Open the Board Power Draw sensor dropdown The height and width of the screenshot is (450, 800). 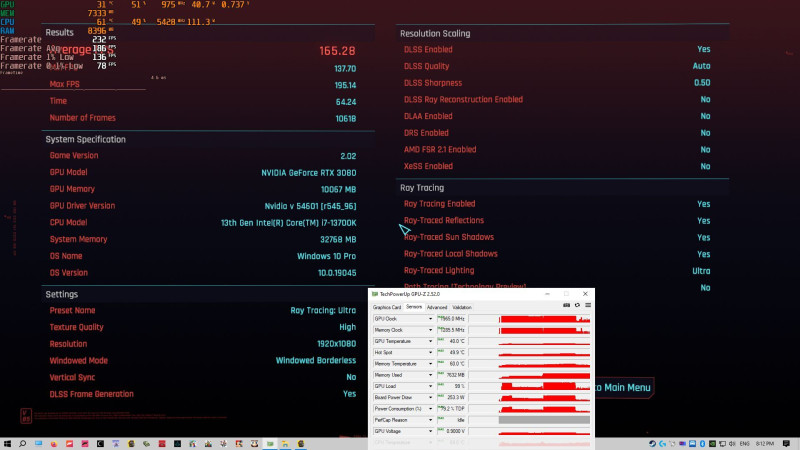tap(430, 397)
